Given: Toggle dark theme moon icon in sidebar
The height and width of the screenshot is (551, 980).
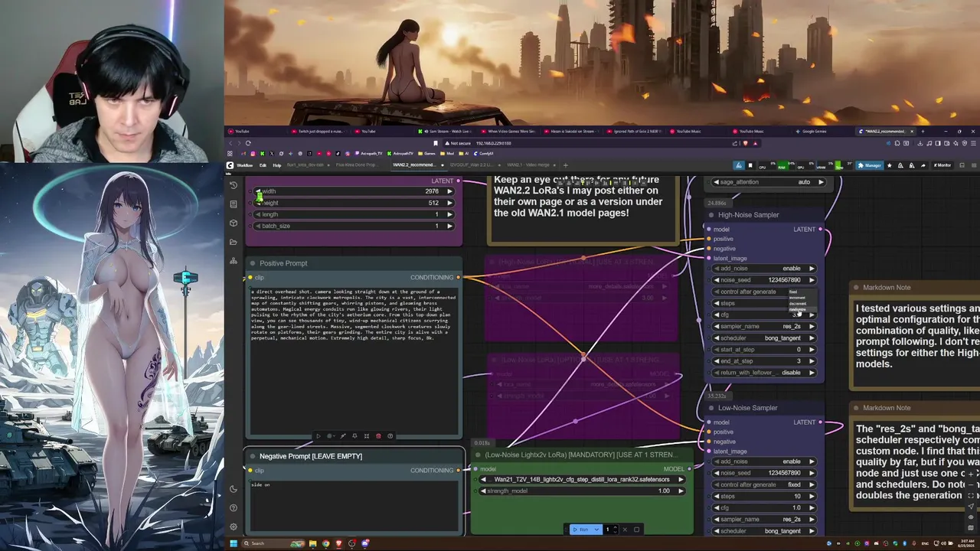Looking at the screenshot, I should (x=234, y=489).
